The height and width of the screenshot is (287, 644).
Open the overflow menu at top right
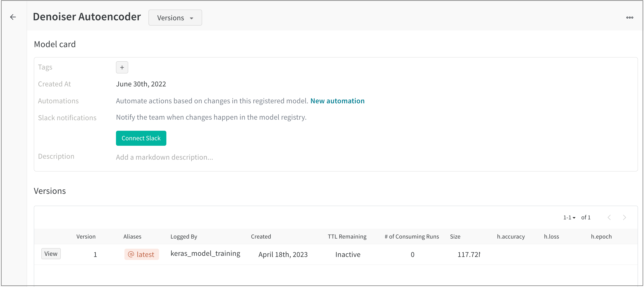630,17
